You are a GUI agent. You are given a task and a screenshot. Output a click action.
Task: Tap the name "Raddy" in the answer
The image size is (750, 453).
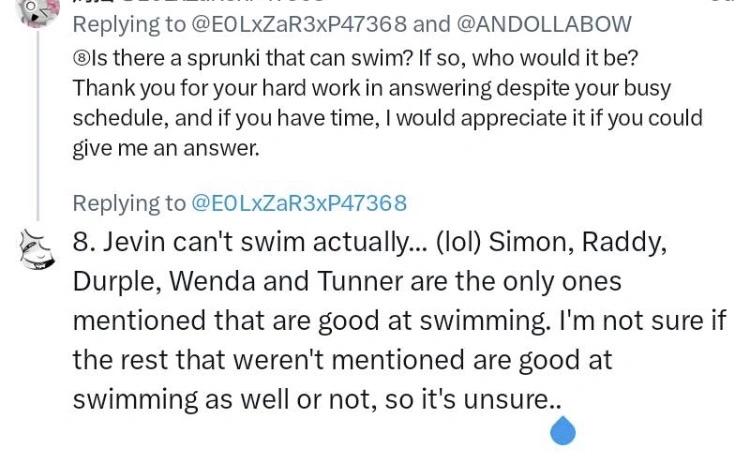coord(624,243)
